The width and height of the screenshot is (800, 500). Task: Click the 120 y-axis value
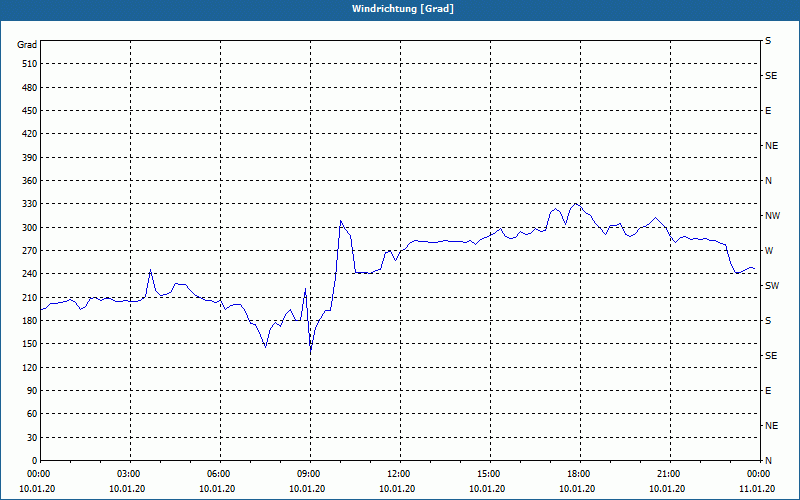pyautogui.click(x=30, y=367)
